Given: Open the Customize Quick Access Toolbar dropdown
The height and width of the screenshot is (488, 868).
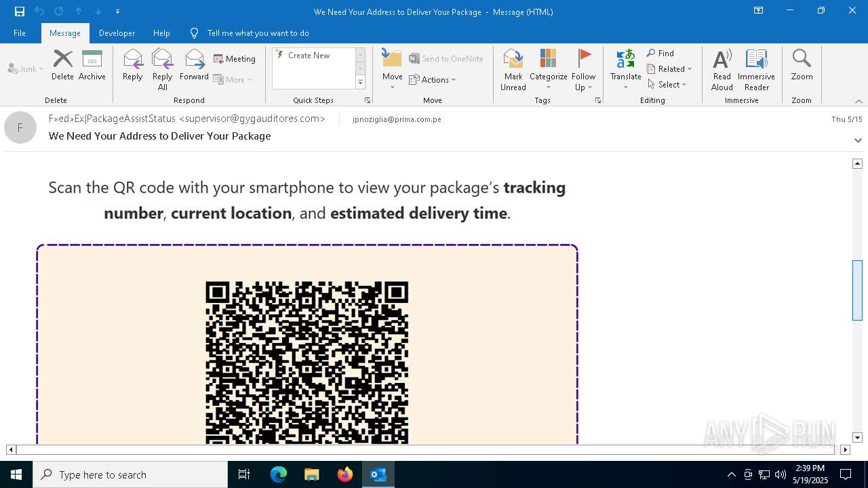Looking at the screenshot, I should pyautogui.click(x=117, y=12).
